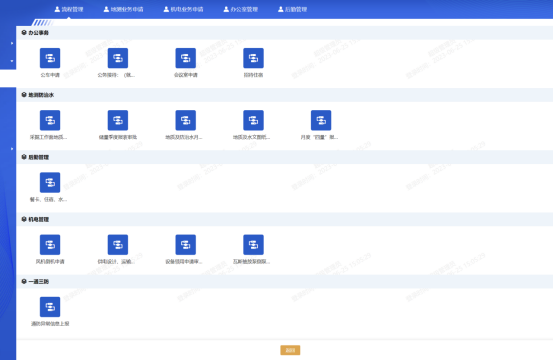553x361 pixels.
Task: Select the 设备领用申请 workflow icon
Action: pos(186,245)
